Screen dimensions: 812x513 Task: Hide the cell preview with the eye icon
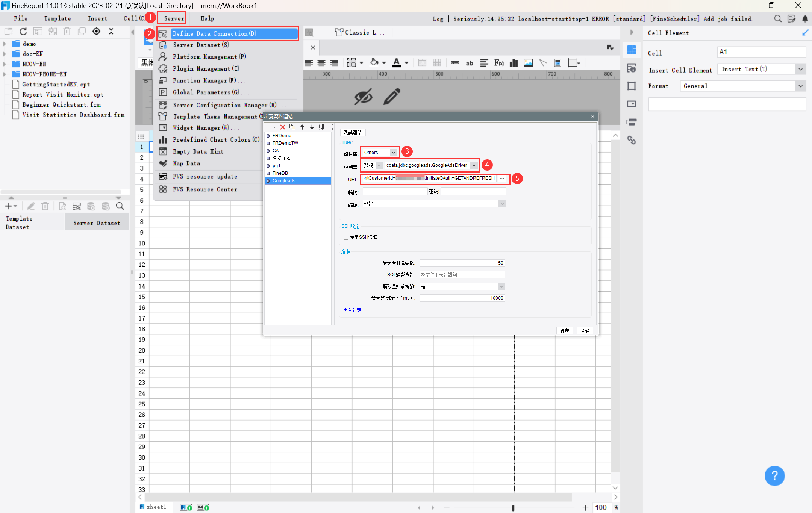(x=363, y=97)
